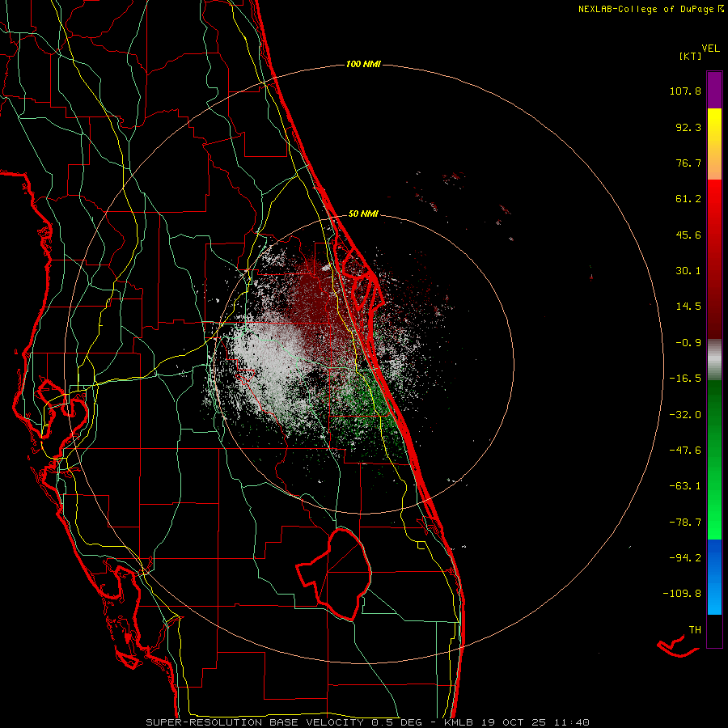Click the -109.8 legend value
Viewport: 728px width, 728px height.
682,594
